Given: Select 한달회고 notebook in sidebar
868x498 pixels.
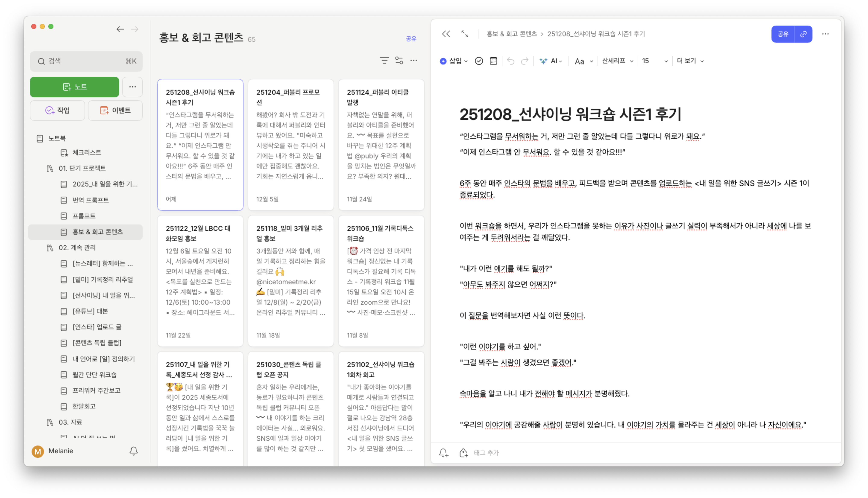Looking at the screenshot, I should click(x=84, y=406).
